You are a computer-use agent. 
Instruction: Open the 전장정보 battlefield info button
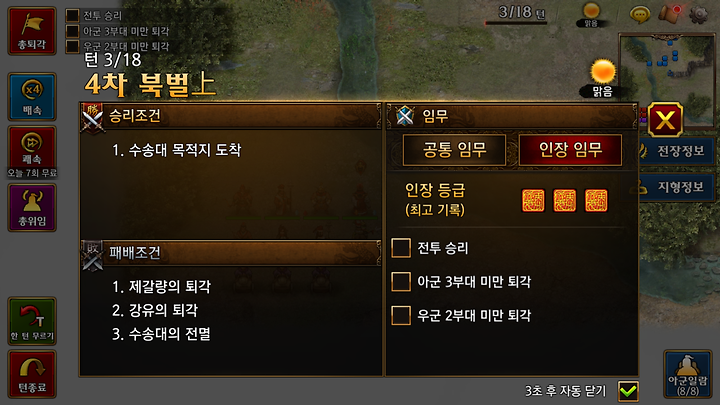(x=677, y=151)
